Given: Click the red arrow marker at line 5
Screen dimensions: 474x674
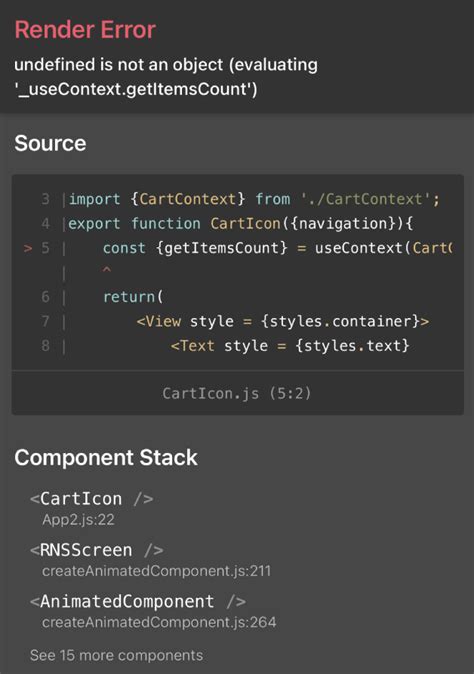Looking at the screenshot, I should click(28, 248).
